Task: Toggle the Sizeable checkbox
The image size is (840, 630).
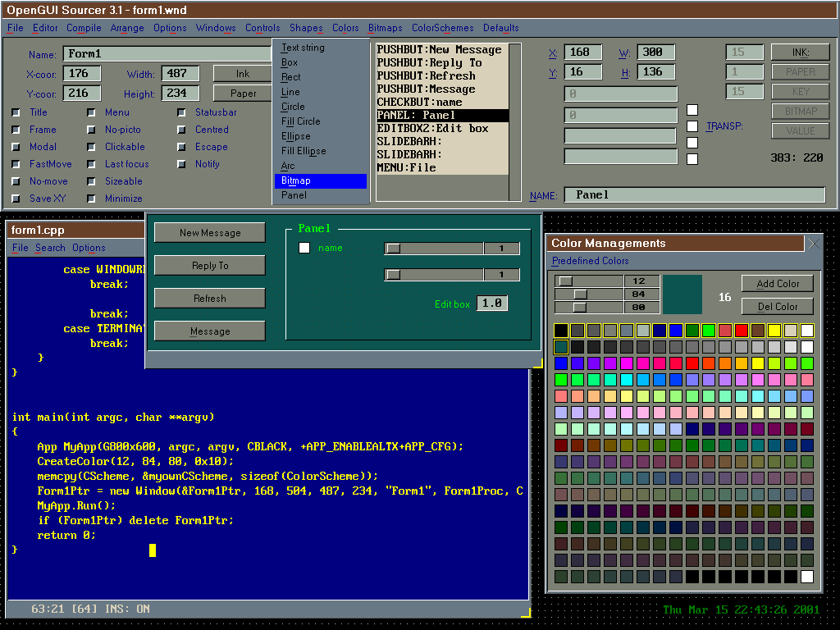Action: tap(92, 181)
